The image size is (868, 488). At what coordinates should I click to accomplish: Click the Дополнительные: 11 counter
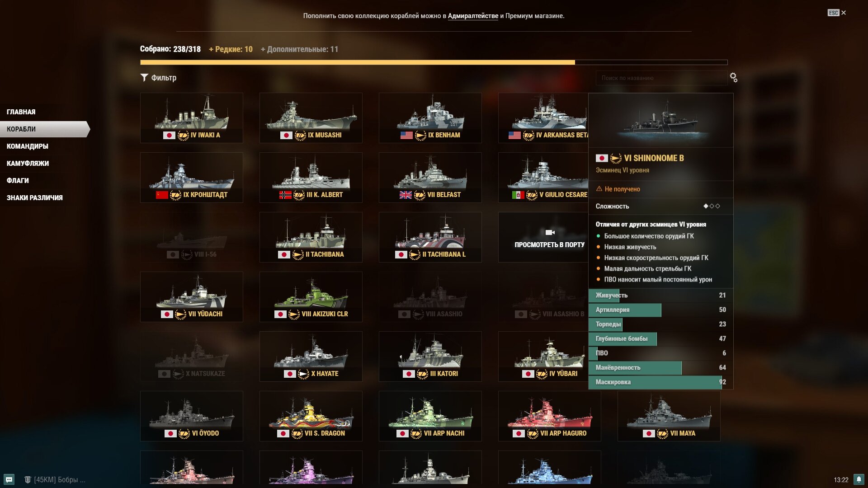[x=299, y=49]
